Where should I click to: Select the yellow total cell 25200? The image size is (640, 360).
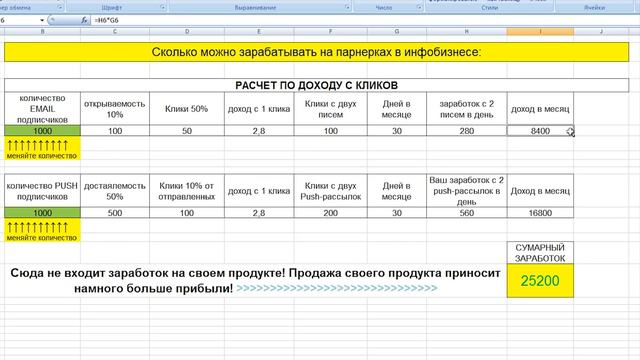[540, 280]
